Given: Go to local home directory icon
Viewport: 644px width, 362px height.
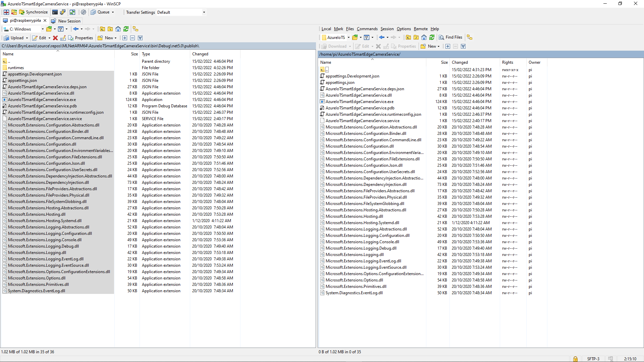Looking at the screenshot, I should pyautogui.click(x=118, y=29).
